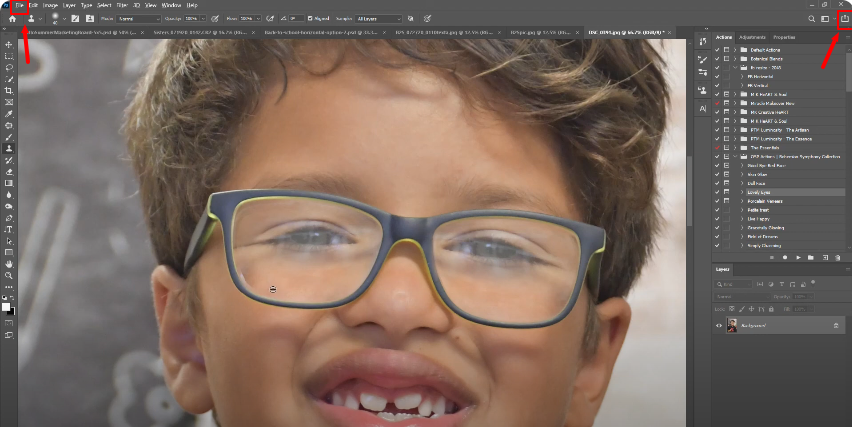Switch to the Adjustments tab
Viewport: 852px width, 427px height.
[752, 37]
